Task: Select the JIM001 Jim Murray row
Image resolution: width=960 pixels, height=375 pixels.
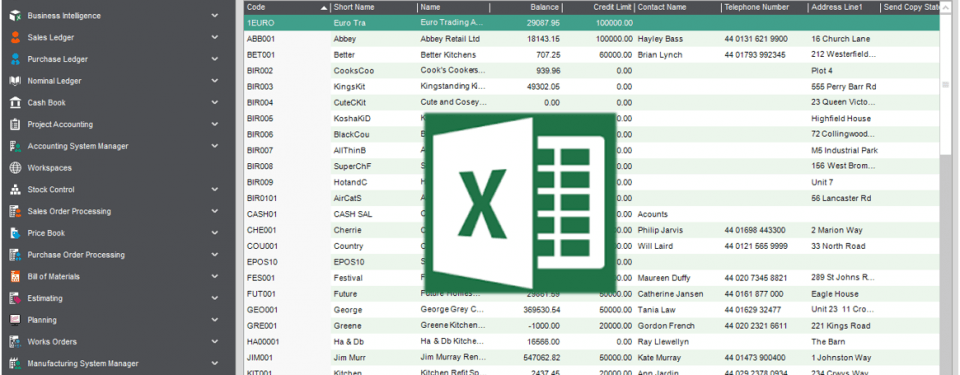Action: tap(591, 357)
